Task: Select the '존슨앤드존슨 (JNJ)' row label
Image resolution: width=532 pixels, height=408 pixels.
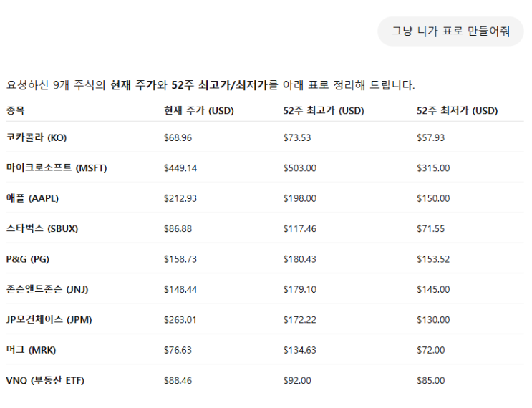Action: coord(47,289)
